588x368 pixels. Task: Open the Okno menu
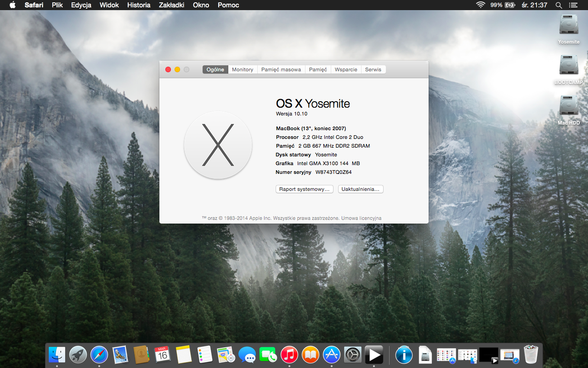click(201, 5)
